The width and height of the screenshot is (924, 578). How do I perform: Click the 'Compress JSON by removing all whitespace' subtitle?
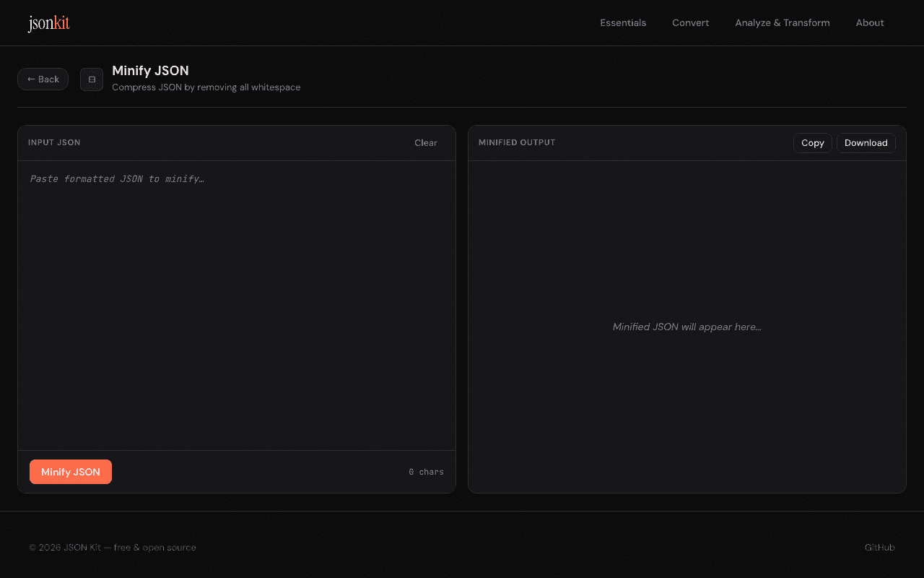[206, 87]
